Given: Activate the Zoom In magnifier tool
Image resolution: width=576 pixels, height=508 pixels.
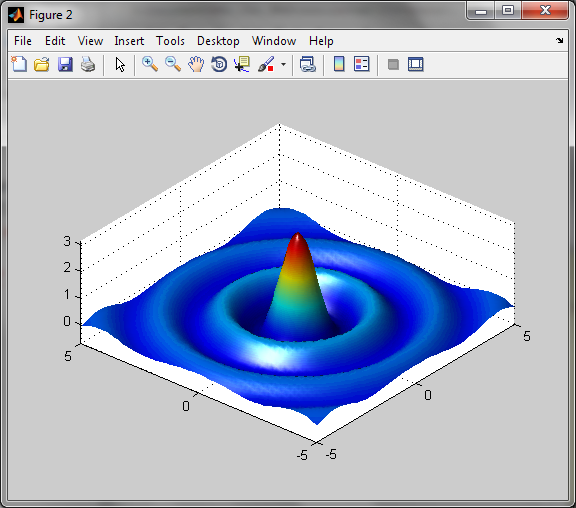Looking at the screenshot, I should (x=150, y=64).
